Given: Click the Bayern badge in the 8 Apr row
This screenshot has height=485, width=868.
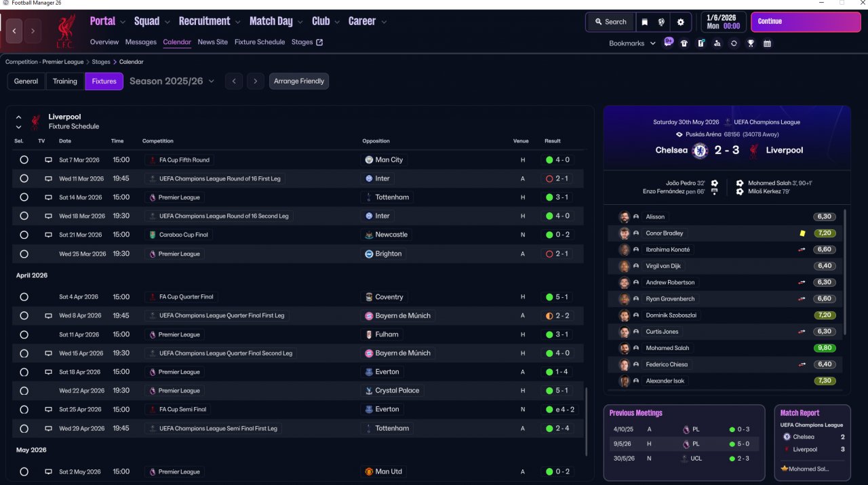Looking at the screenshot, I should (x=369, y=315).
